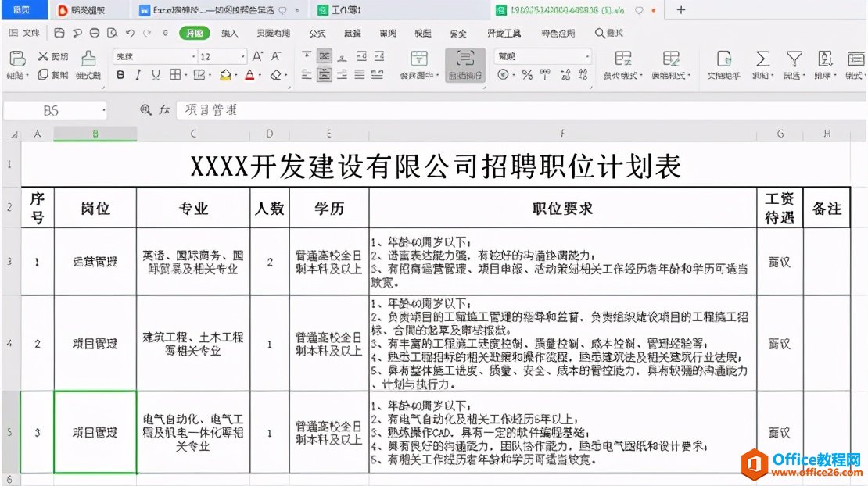The width and height of the screenshot is (868, 486).
Task: Click the increase indent icon
Action: [x=379, y=56]
